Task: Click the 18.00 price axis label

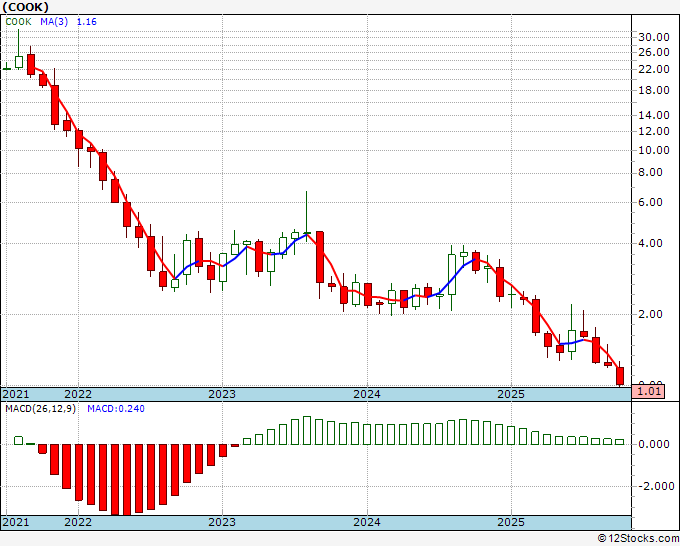Action: [x=654, y=90]
